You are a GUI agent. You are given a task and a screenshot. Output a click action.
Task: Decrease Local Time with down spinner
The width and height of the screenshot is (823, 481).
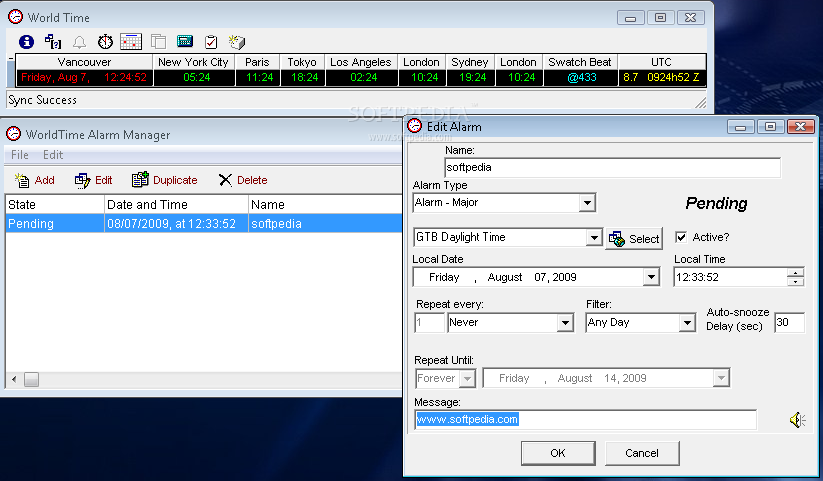coord(796,281)
